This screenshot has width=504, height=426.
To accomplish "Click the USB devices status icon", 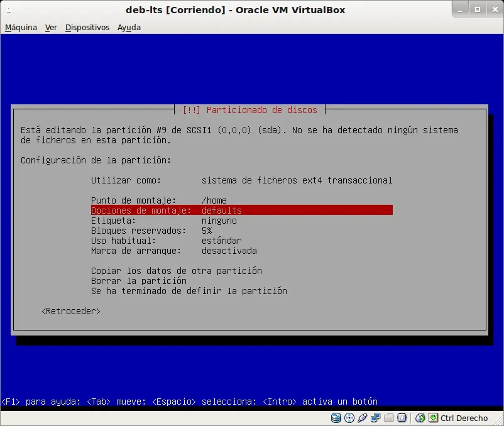I will point(362,418).
